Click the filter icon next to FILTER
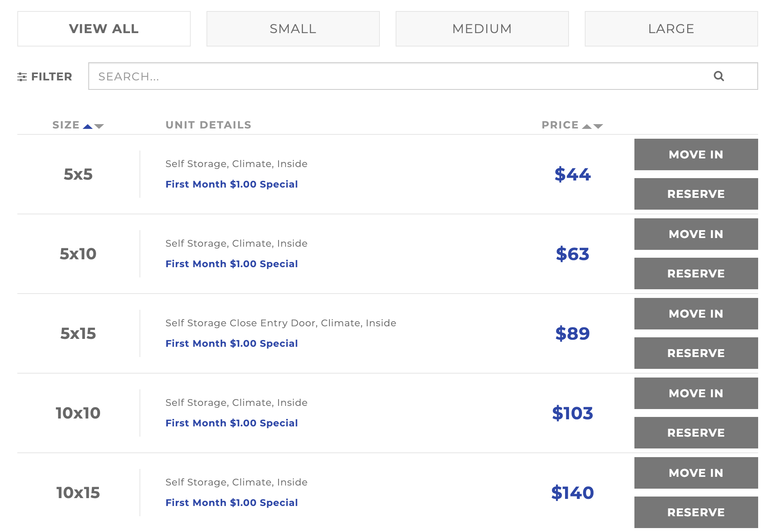This screenshot has width=781, height=532. coord(22,76)
